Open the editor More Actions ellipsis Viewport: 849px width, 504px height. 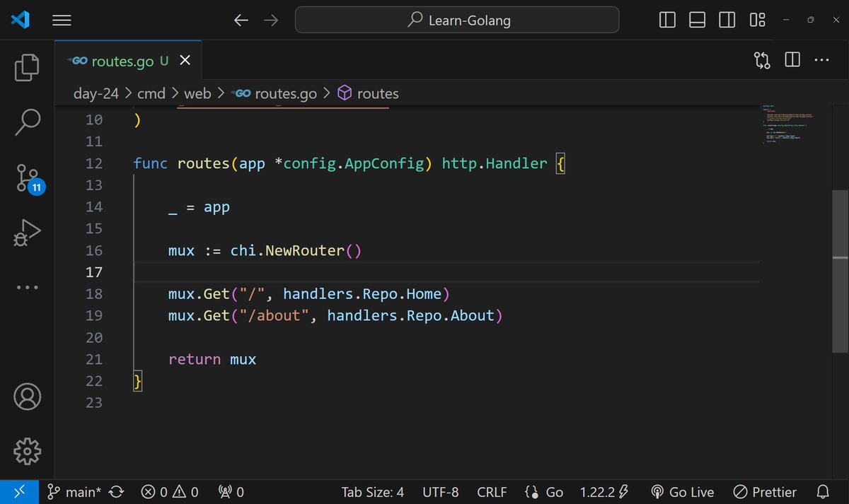pyautogui.click(x=821, y=61)
